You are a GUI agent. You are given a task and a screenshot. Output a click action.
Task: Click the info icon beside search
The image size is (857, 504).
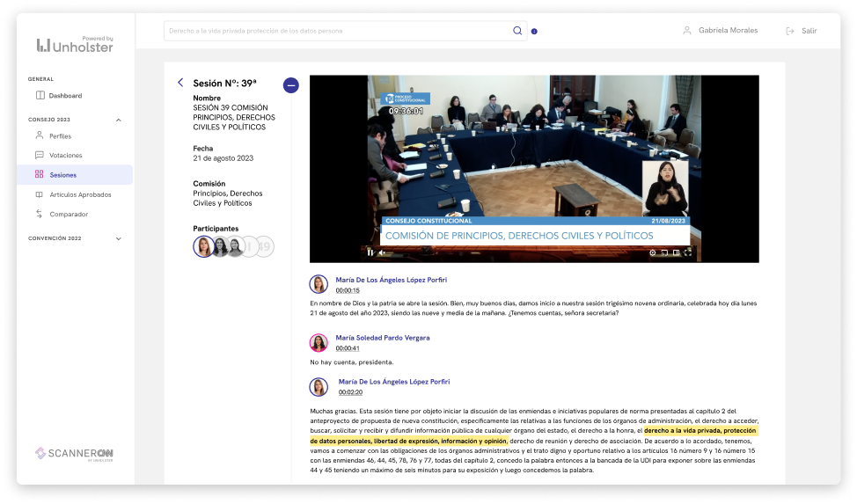coord(534,32)
